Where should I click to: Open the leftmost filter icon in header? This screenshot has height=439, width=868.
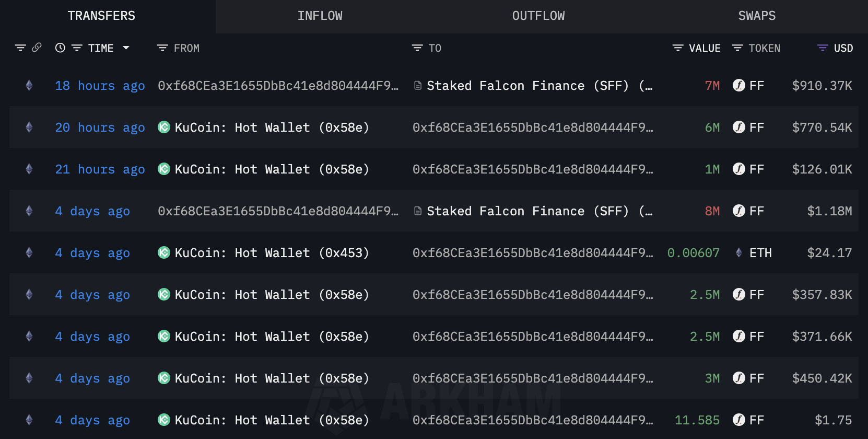point(20,48)
